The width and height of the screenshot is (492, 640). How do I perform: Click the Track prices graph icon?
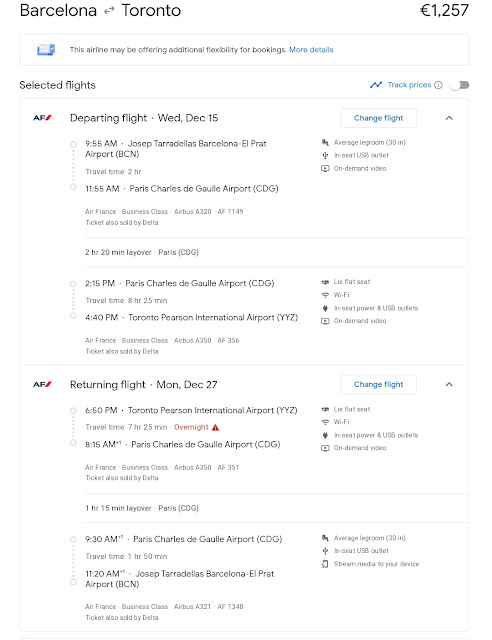tap(376, 85)
